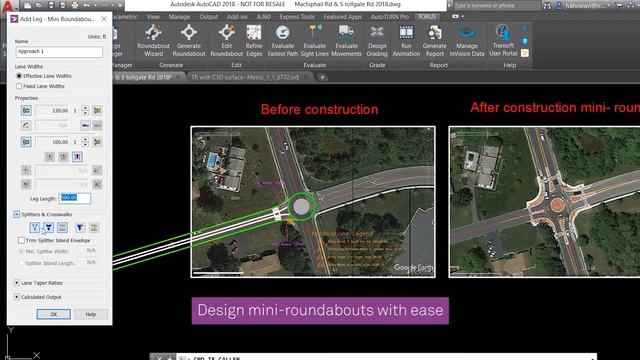640x360 pixels.
Task: Open Evaluate Sight Lines
Action: (315, 40)
